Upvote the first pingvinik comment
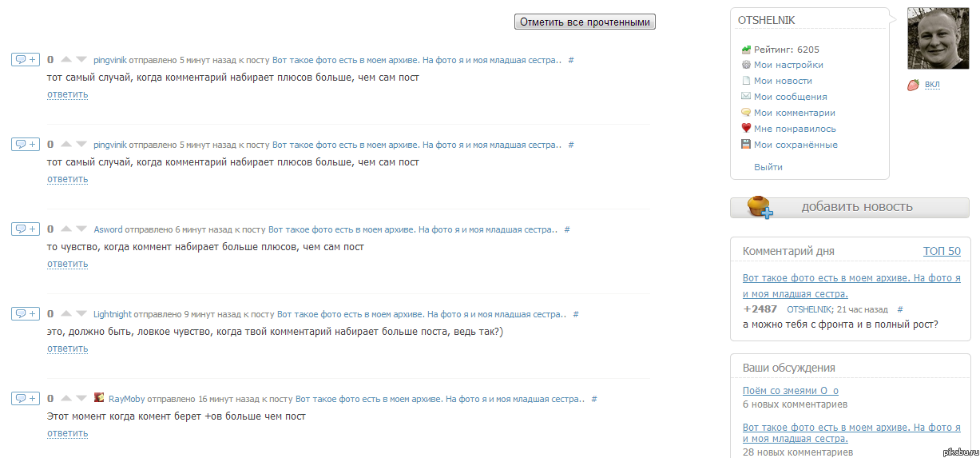This screenshot has height=458, width=980. [x=66, y=60]
